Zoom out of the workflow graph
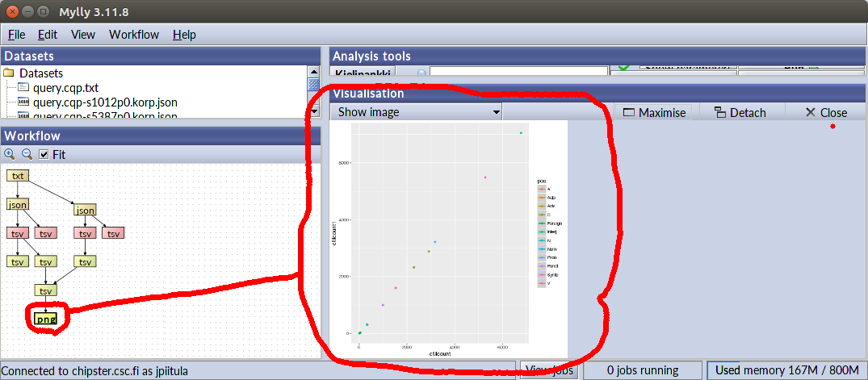868x380 pixels. coord(26,154)
